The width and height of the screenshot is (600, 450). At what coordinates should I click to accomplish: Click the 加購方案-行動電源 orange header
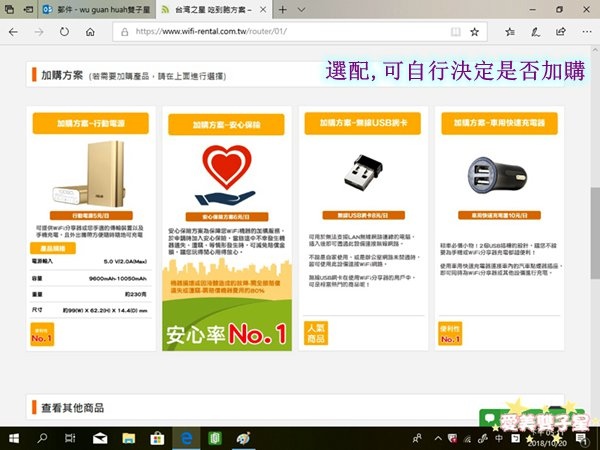[91, 123]
